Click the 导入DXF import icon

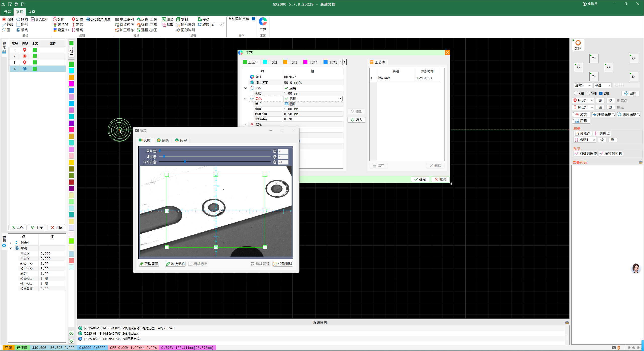tap(33, 19)
